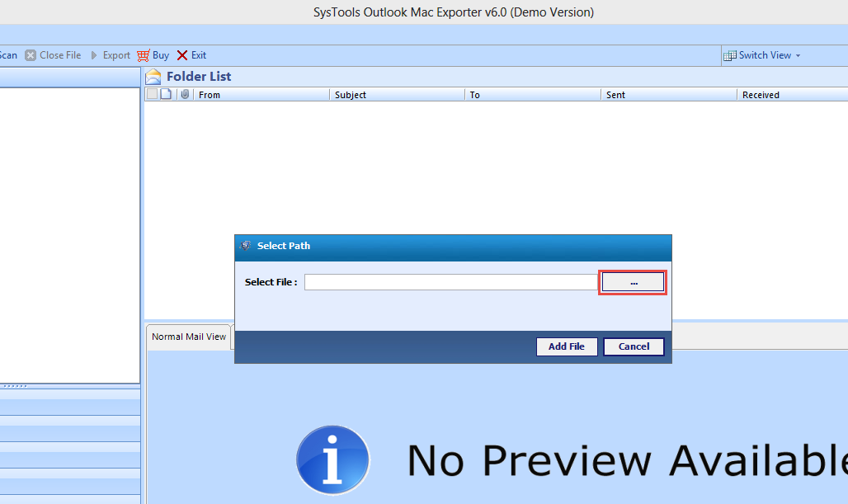Click the Close File toolbar icon
This screenshot has width=848, height=504.
31,55
